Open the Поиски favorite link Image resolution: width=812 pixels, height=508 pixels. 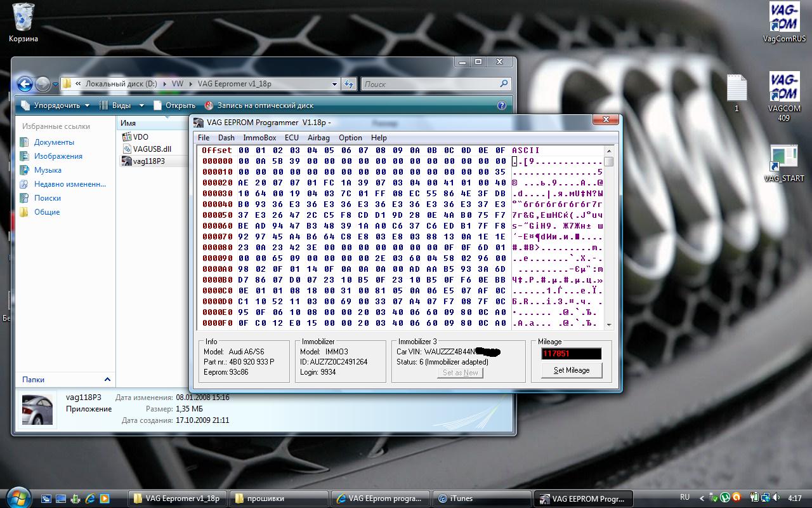tap(48, 198)
